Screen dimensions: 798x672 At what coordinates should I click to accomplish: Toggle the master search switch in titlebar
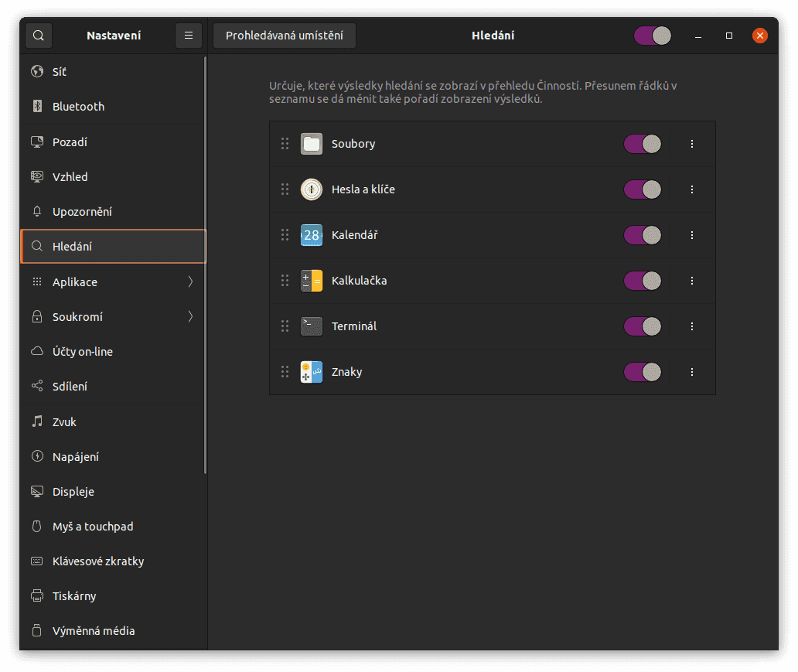(x=652, y=35)
